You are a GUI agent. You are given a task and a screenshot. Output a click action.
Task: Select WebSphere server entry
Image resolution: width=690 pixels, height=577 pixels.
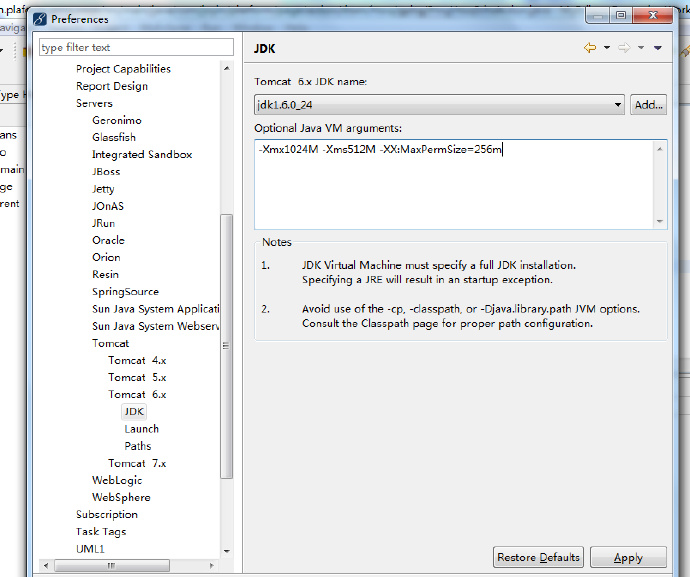coord(121,497)
